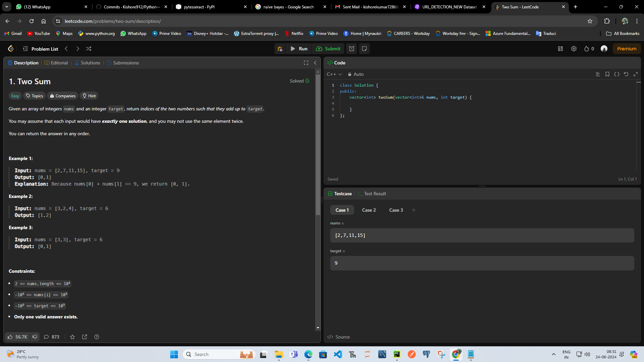This screenshot has width=644, height=362.
Task: Reset code to default icon
Action: [x=626, y=74]
